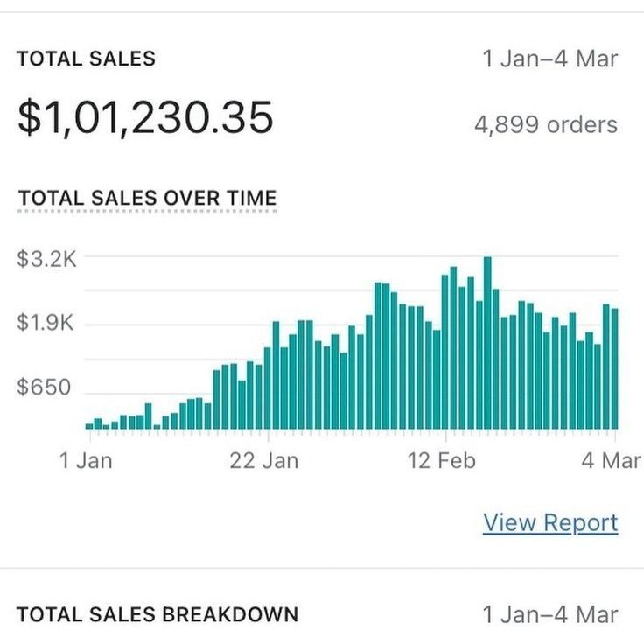Select the bar above the 12 Feb tick
644x644 pixels.
coord(445,351)
